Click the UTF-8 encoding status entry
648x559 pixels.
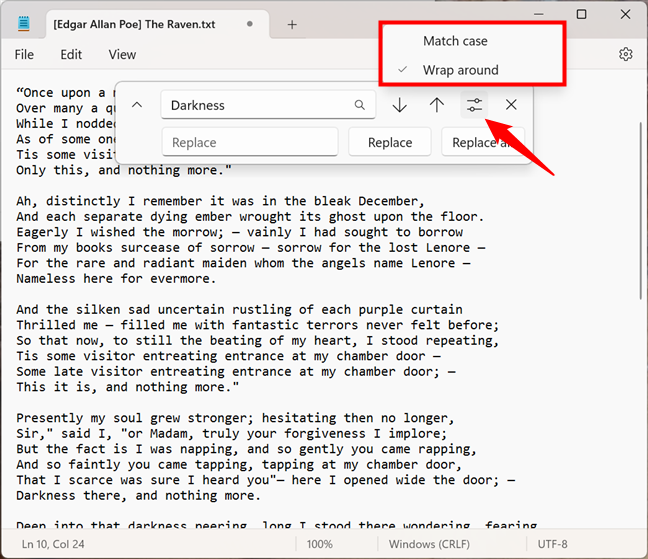point(552,544)
